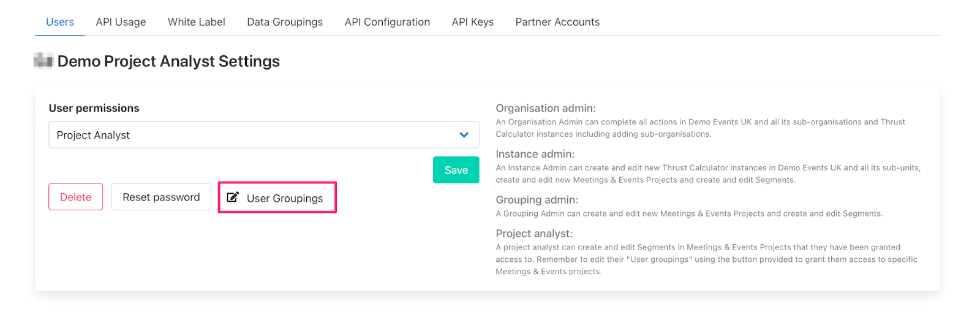
Task: Expand the dropdown using the blue chevron arrow
Action: 464,135
